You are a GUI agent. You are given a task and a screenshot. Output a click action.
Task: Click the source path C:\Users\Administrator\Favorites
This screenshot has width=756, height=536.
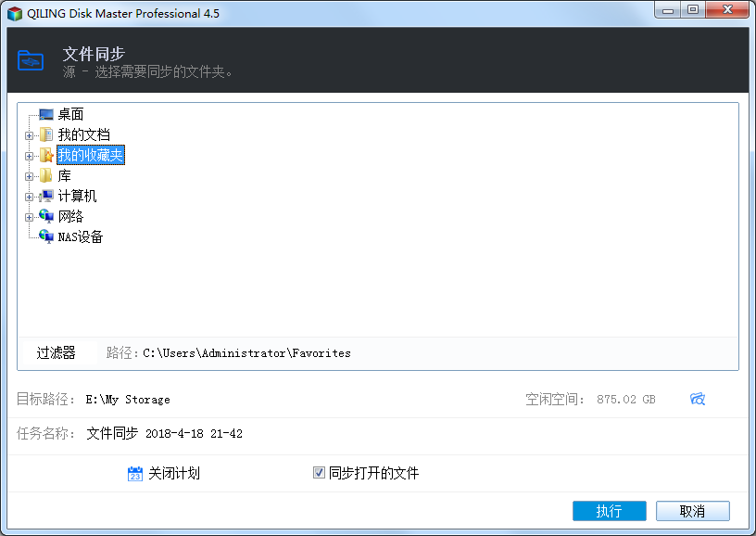(246, 353)
